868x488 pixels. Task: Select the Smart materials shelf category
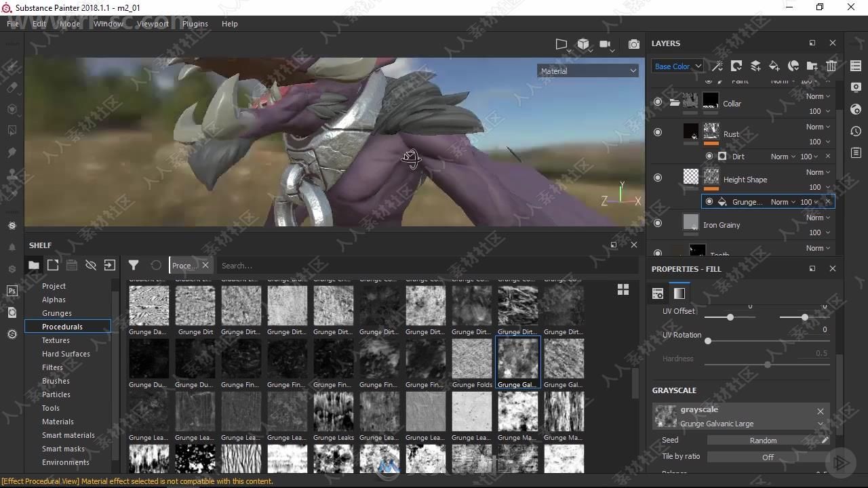68,435
